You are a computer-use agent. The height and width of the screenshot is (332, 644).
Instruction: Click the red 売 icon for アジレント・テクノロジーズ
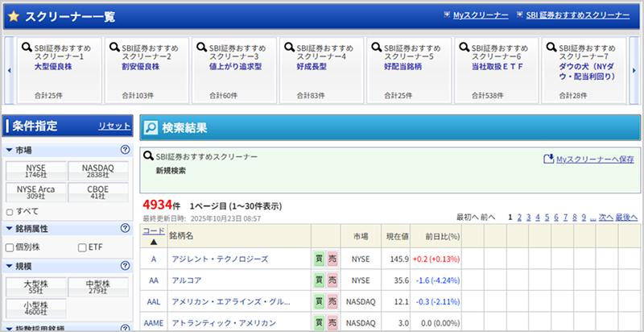click(x=332, y=259)
